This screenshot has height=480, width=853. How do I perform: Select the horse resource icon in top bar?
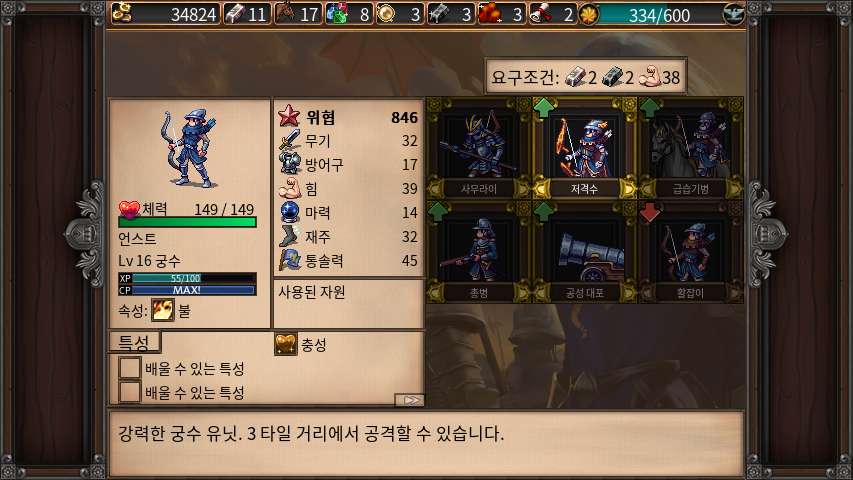click(285, 13)
